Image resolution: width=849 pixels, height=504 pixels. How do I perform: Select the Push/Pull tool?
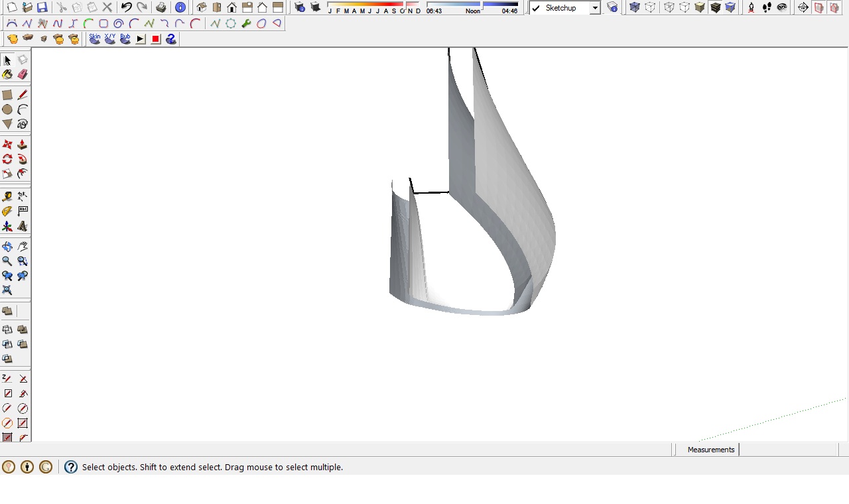point(23,145)
